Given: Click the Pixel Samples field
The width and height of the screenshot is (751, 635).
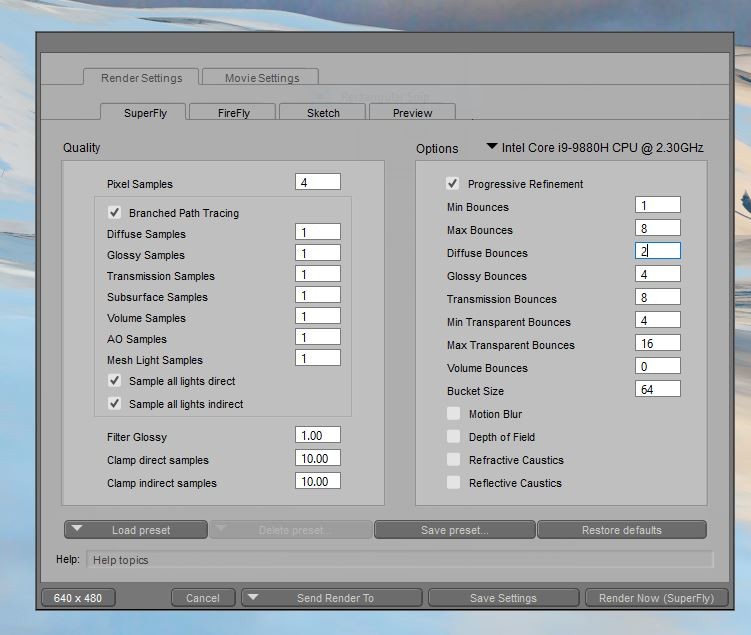Looking at the screenshot, I should [318, 182].
